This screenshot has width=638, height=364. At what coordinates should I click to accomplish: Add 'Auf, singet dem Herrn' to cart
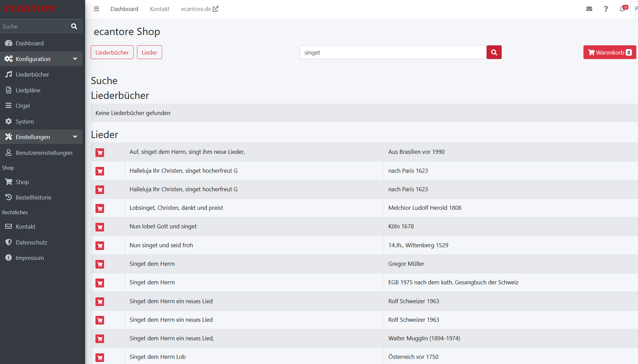(100, 152)
